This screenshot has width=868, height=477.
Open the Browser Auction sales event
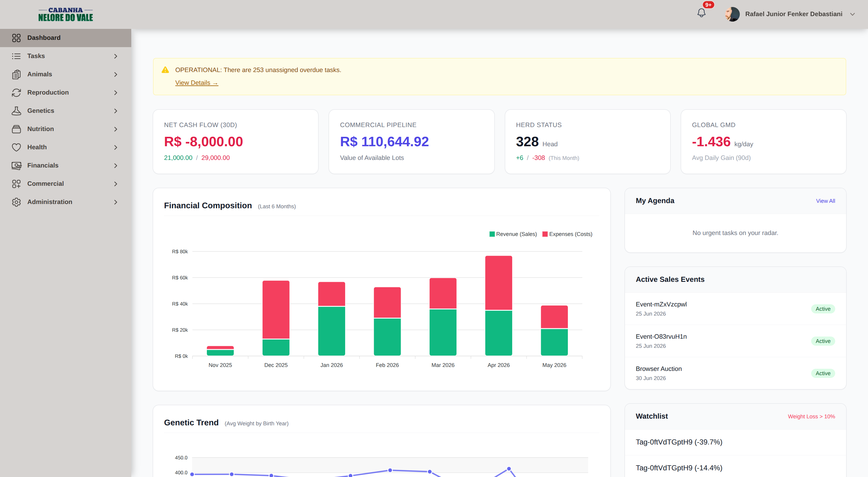pyautogui.click(x=735, y=373)
